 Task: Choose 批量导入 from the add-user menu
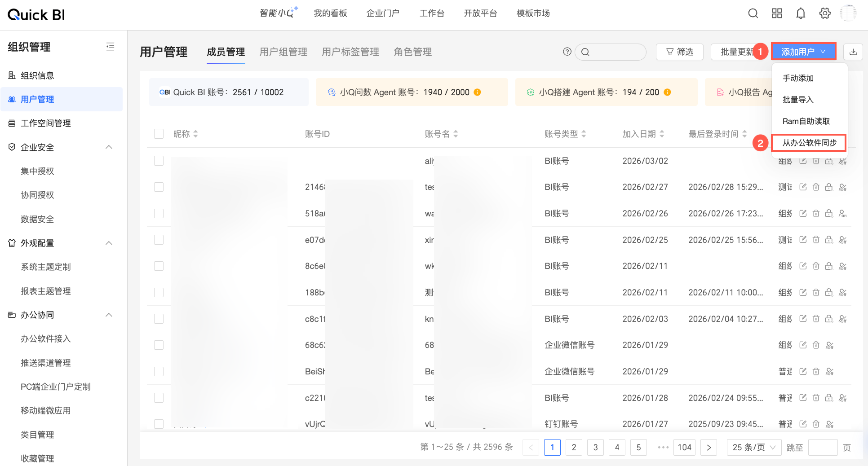click(798, 100)
